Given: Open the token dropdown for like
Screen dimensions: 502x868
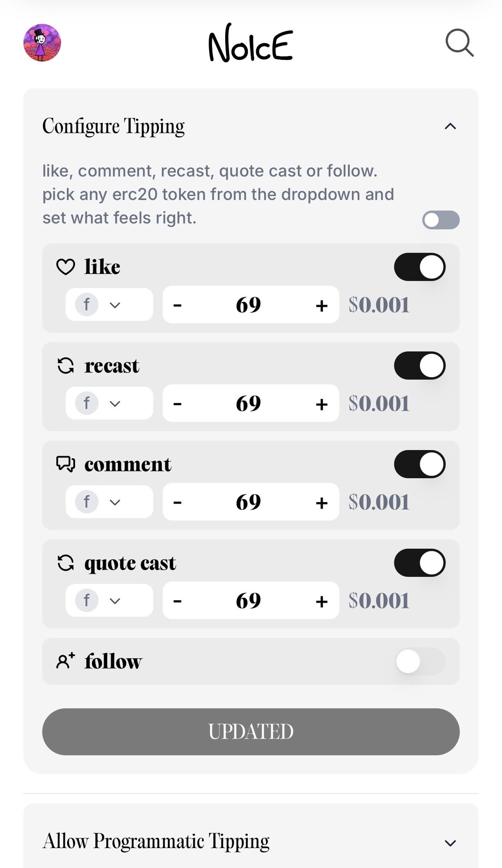Looking at the screenshot, I should (x=109, y=305).
